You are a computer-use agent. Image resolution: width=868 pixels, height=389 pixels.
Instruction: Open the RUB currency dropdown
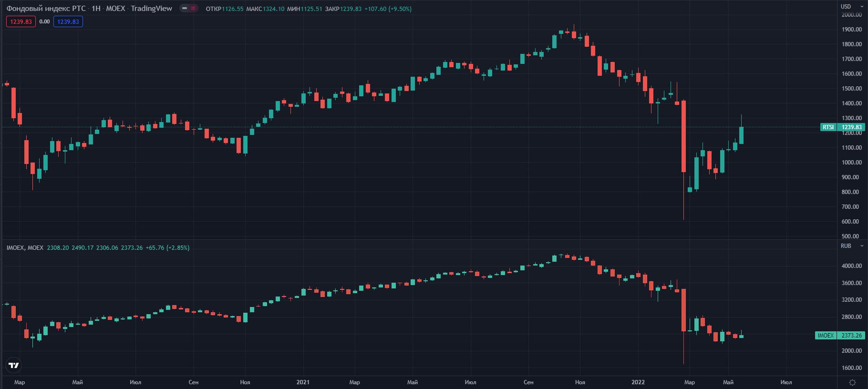point(852,246)
